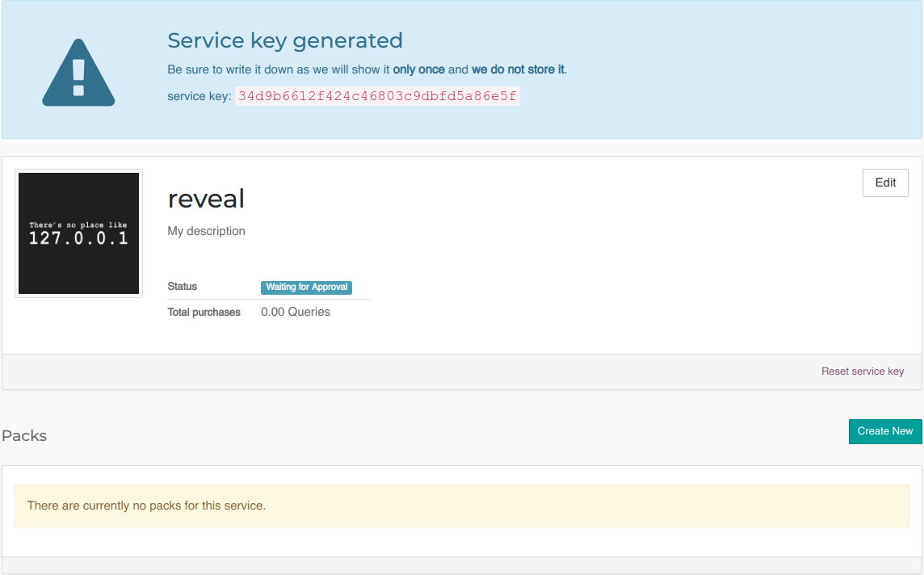Viewport: 924px width, 575px height.
Task: Click the 'only once' bold warning text
Action: tap(418, 69)
